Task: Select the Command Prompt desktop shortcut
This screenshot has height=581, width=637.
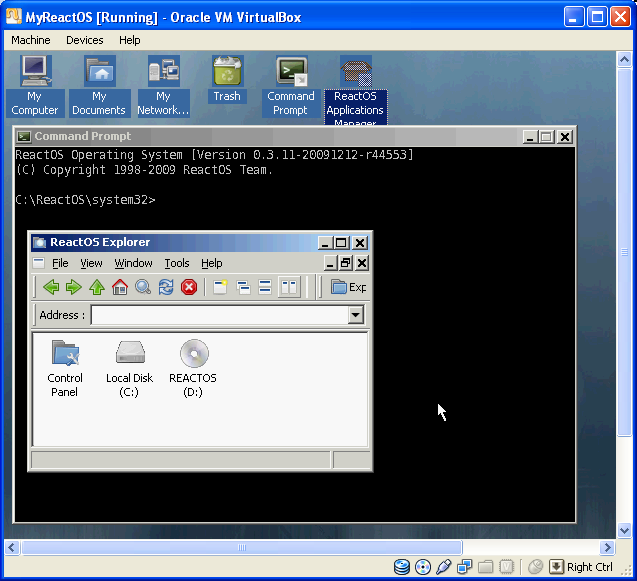Action: click(291, 86)
